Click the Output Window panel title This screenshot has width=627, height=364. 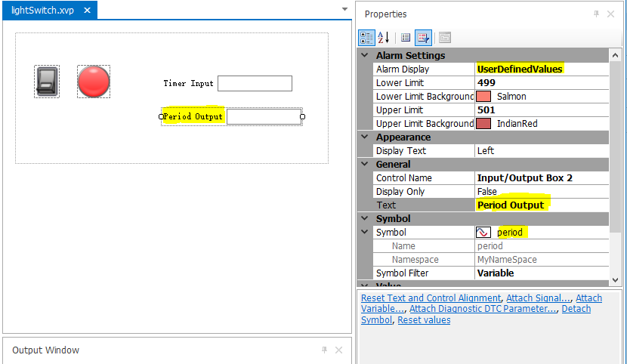45,350
